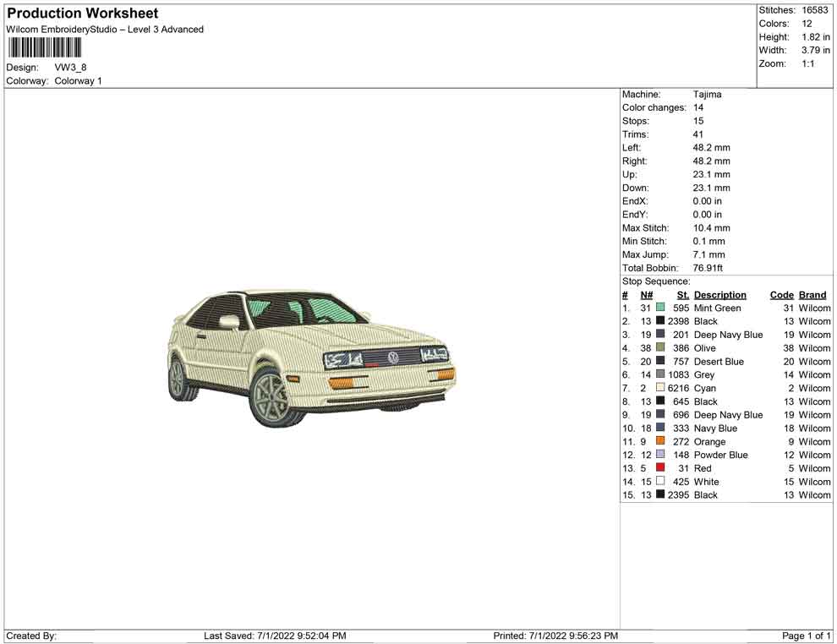Click the Page 1 of 1 footer text
837x644 pixels.
pyautogui.click(x=807, y=636)
